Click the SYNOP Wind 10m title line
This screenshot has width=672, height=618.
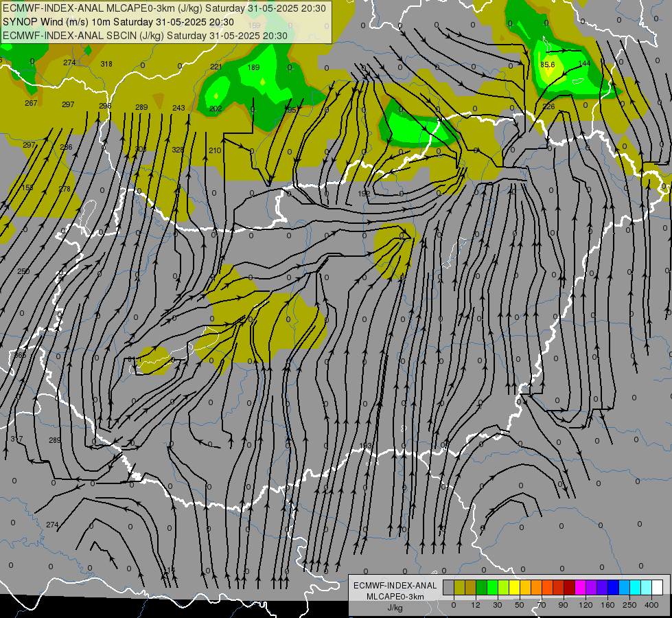click(x=118, y=22)
